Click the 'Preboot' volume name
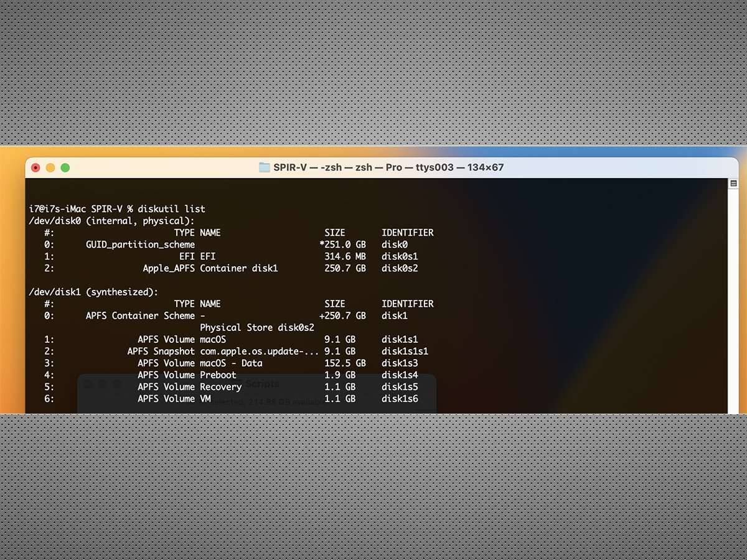This screenshot has height=560, width=747. 218,375
